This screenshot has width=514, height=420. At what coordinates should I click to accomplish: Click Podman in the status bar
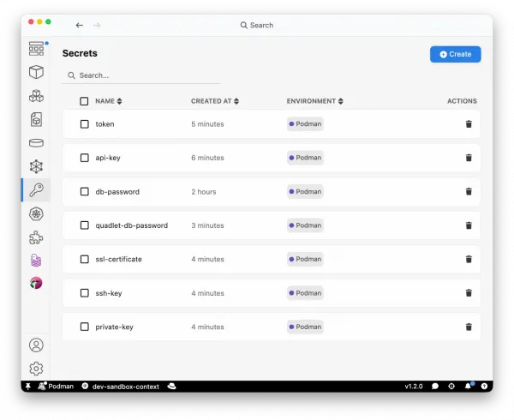click(56, 387)
